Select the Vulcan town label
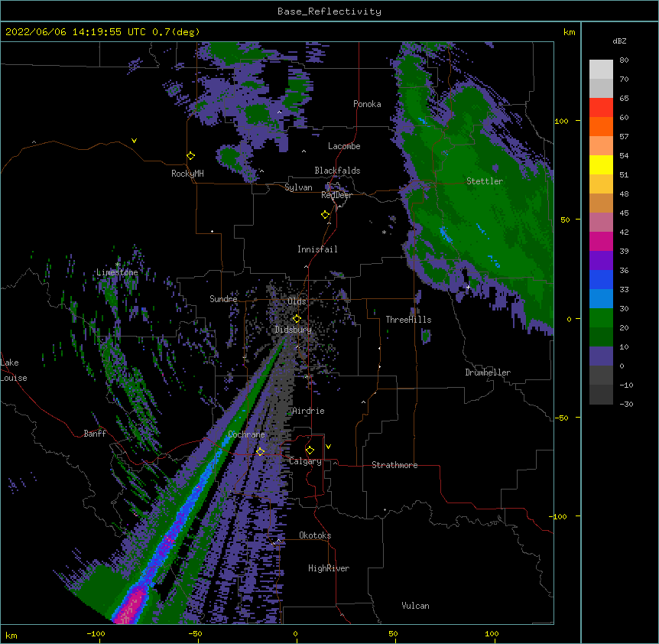The height and width of the screenshot is (644, 659). click(415, 606)
